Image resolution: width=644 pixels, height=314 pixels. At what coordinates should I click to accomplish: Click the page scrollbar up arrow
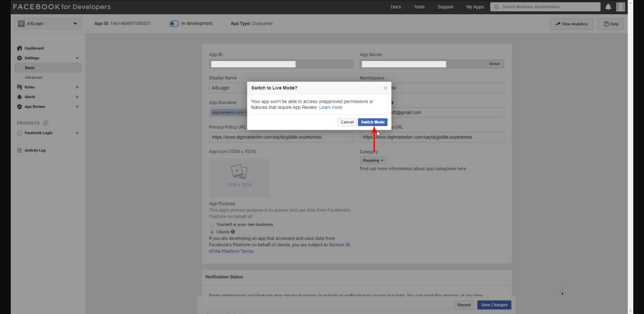click(631, 2)
